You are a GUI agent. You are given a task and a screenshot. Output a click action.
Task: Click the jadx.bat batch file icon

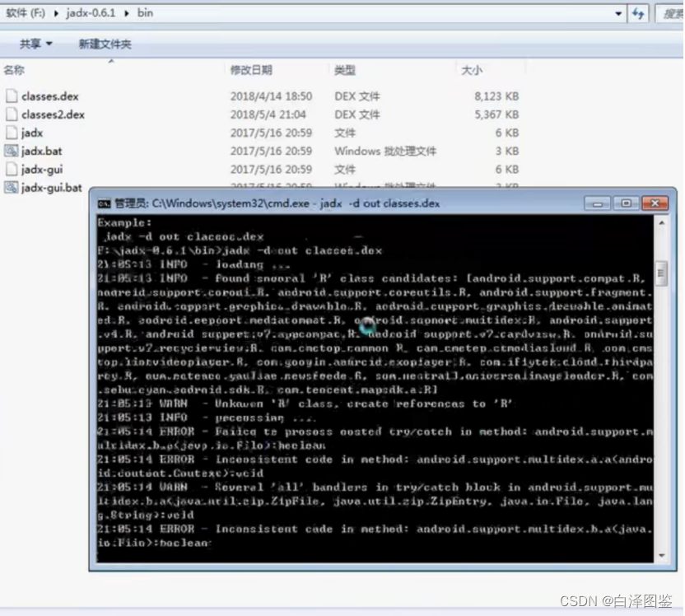click(x=12, y=152)
